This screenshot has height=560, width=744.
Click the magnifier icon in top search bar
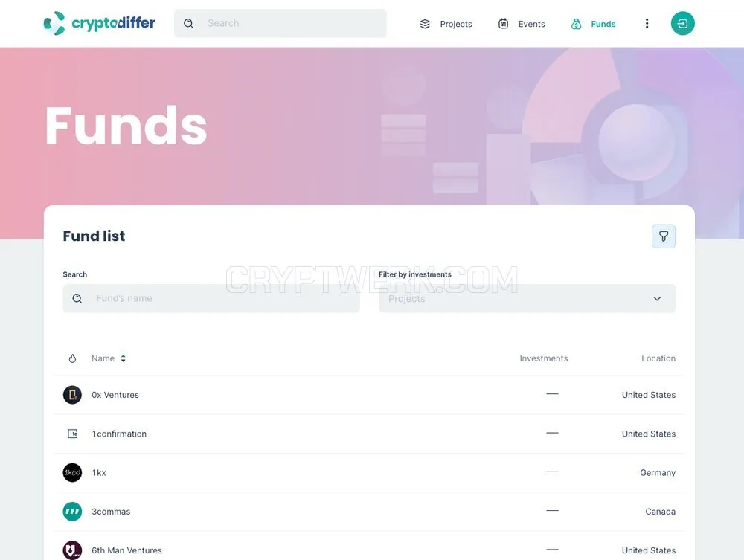point(188,23)
